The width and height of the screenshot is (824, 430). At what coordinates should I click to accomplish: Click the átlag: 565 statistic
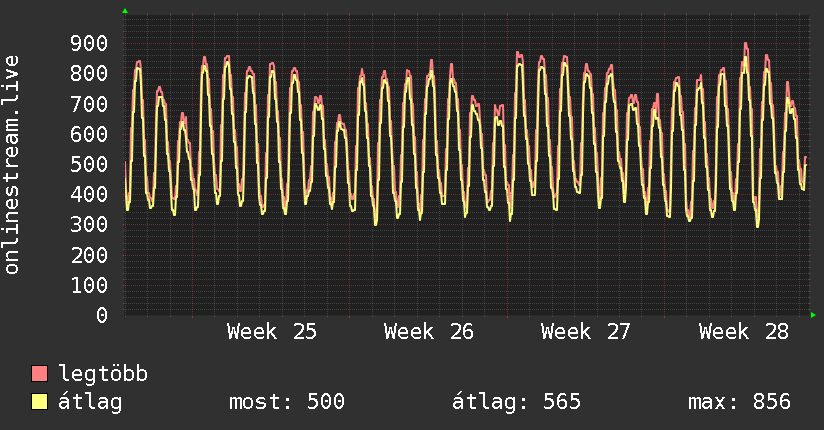pos(517,402)
